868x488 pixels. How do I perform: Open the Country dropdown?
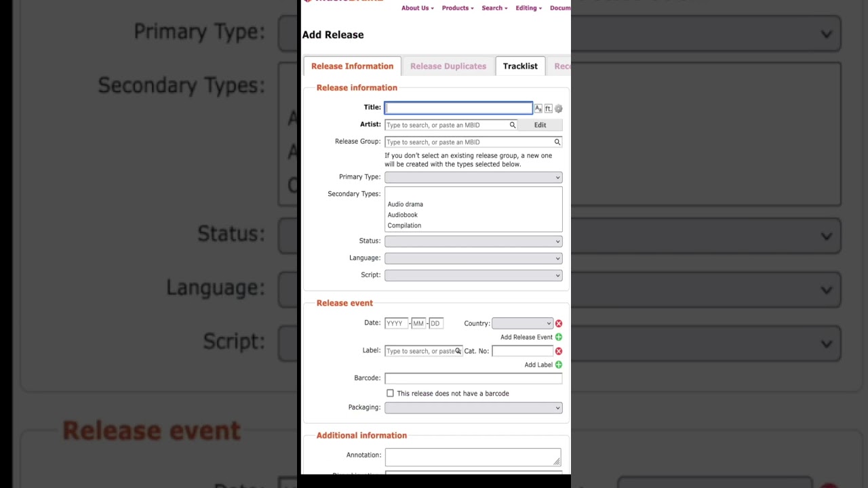522,323
